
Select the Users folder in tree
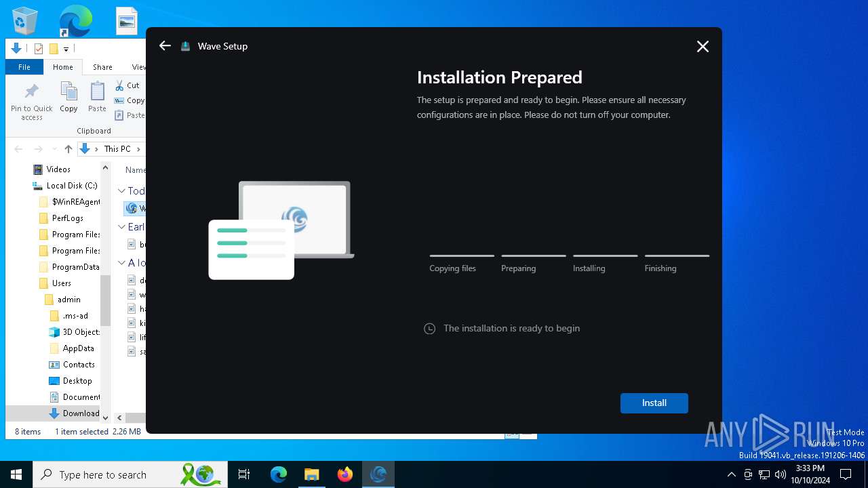(x=55, y=283)
